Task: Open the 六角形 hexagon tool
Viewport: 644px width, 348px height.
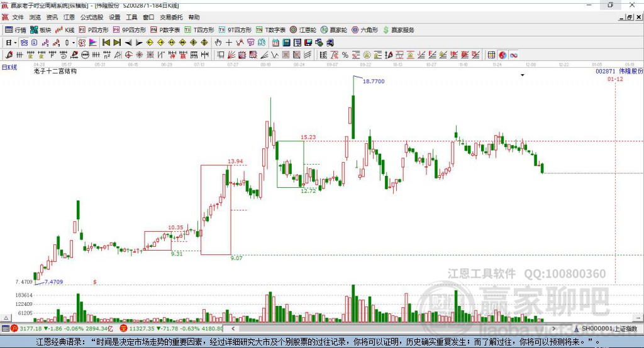Action: coord(365,30)
